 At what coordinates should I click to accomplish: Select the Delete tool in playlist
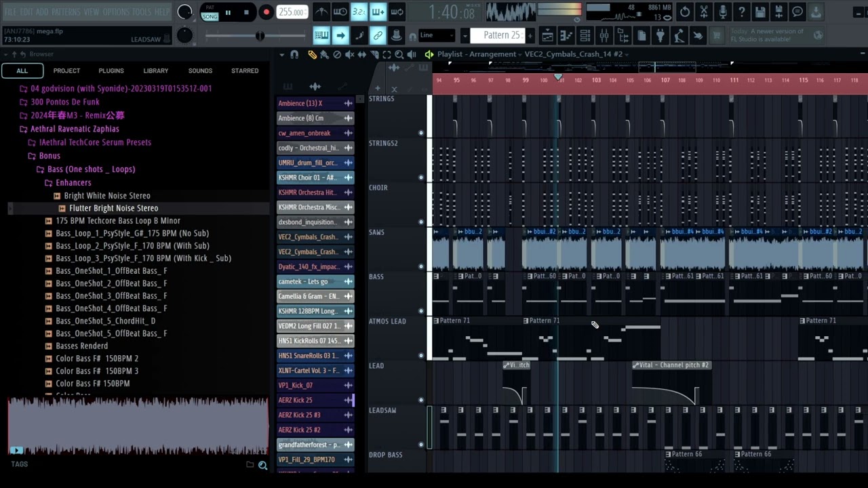coord(337,54)
